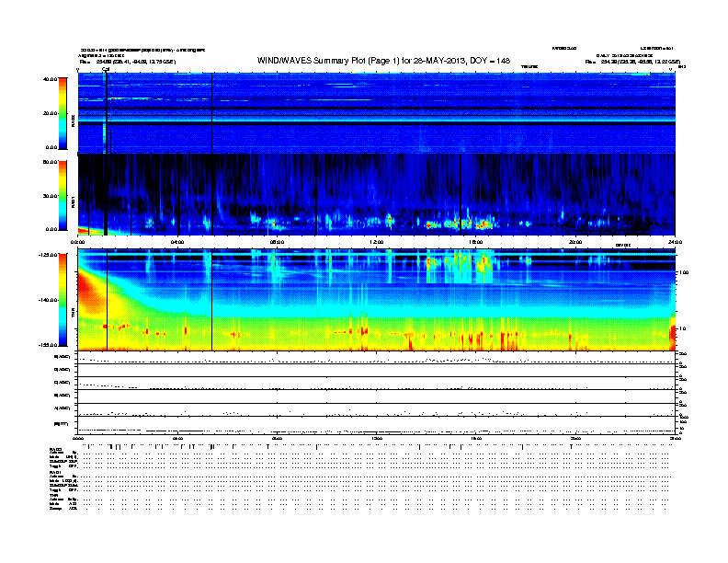The height and width of the screenshot is (563, 728).
Task: Click the 24:00 time label under RAD1 spectrogram
Action: point(675,242)
